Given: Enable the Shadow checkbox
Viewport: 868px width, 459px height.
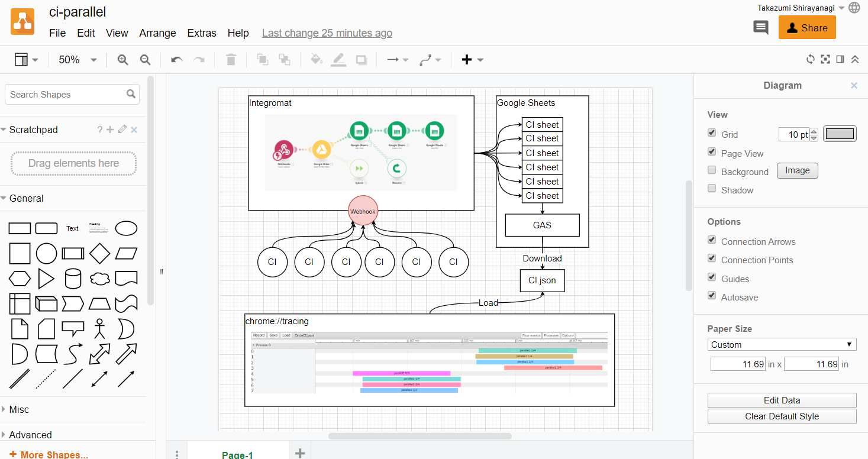Looking at the screenshot, I should tap(712, 189).
